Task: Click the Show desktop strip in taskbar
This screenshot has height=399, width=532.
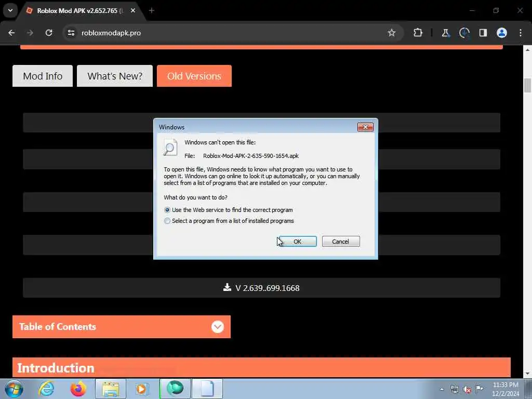Action: [528, 389]
